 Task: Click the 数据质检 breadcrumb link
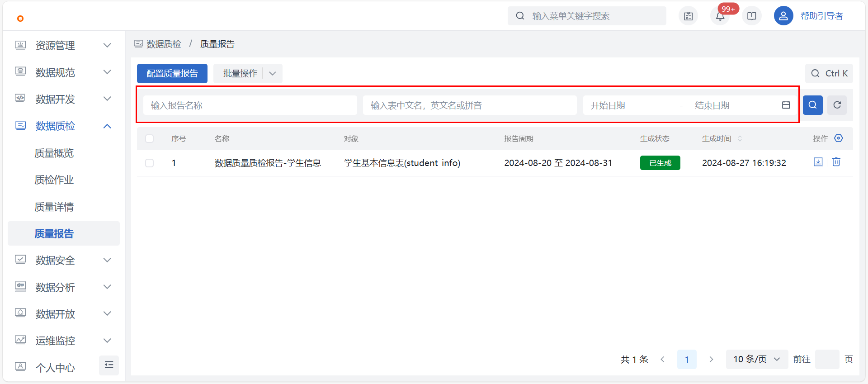164,44
